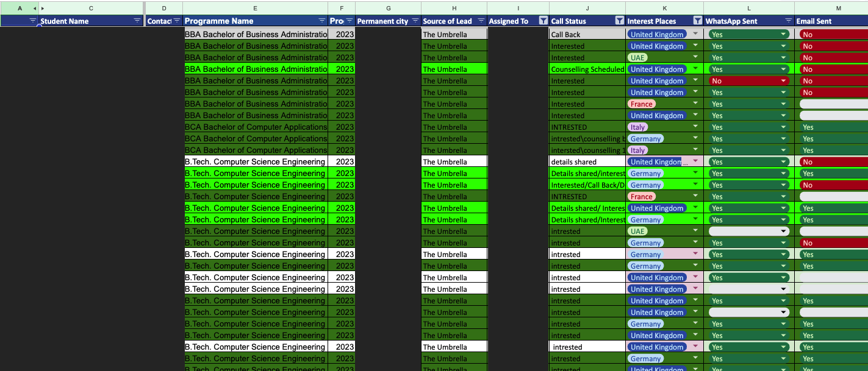The width and height of the screenshot is (868, 371).
Task: Click UAE chip in the BBA row
Action: tap(637, 57)
